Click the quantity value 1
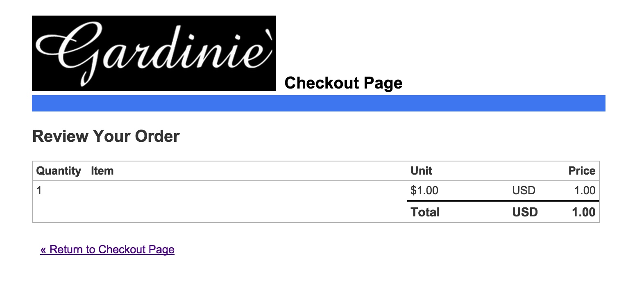The height and width of the screenshot is (291, 644). [x=39, y=191]
